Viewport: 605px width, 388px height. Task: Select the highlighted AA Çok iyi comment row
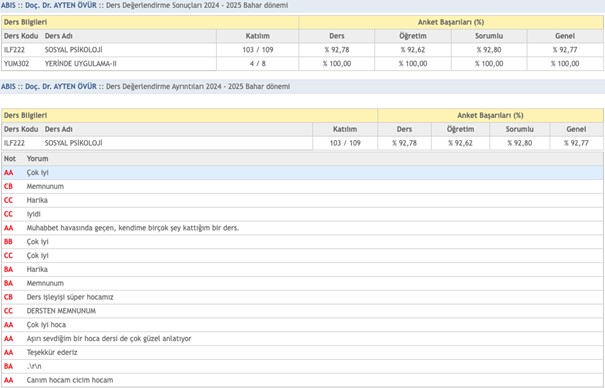pos(302,172)
